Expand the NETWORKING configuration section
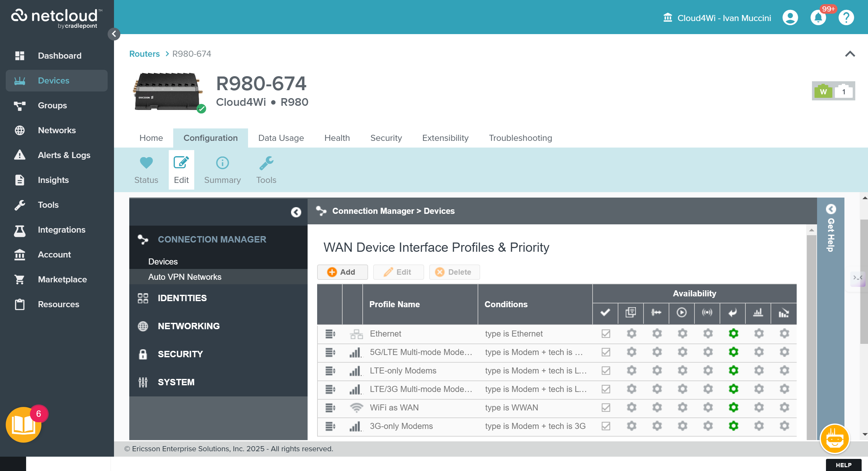The height and width of the screenshot is (471, 868). pos(189,326)
